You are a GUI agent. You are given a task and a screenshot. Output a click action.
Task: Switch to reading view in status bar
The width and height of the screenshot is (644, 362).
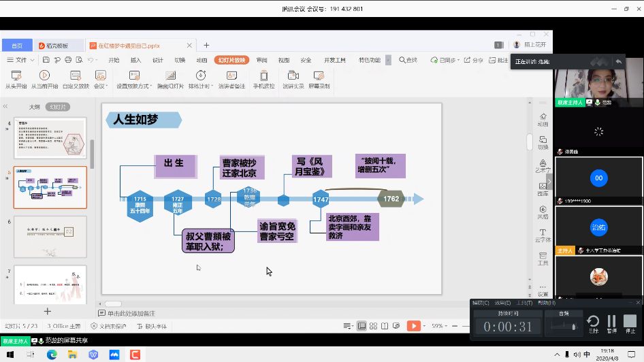coord(386,326)
